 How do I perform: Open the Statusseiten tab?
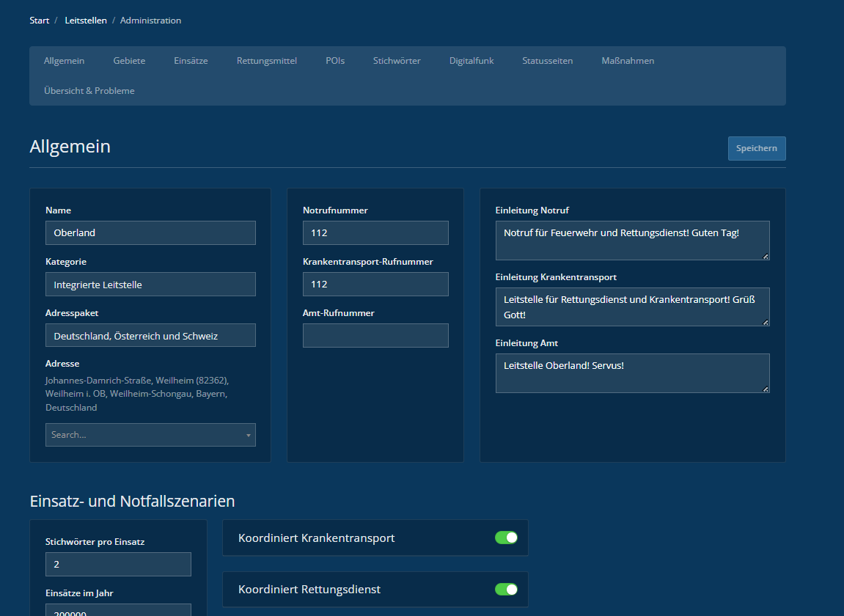coord(547,61)
